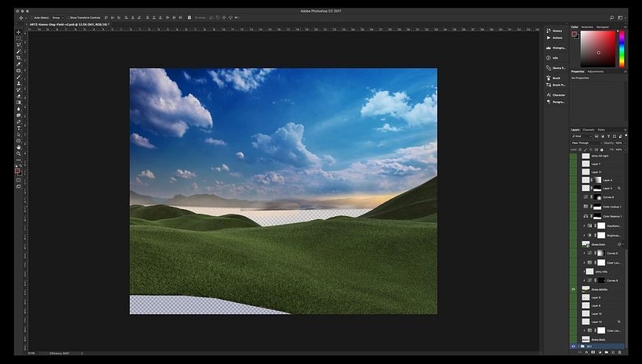Select the Hand tool

(18, 146)
